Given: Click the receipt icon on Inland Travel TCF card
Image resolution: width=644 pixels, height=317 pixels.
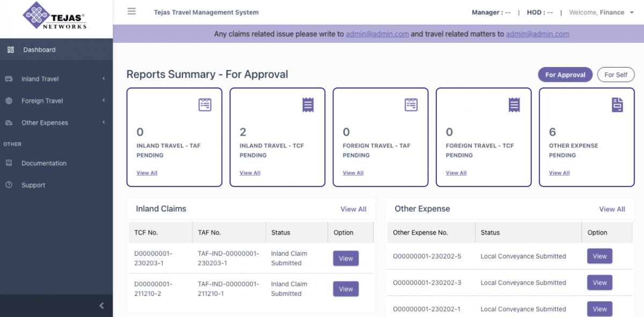Looking at the screenshot, I should 307,105.
